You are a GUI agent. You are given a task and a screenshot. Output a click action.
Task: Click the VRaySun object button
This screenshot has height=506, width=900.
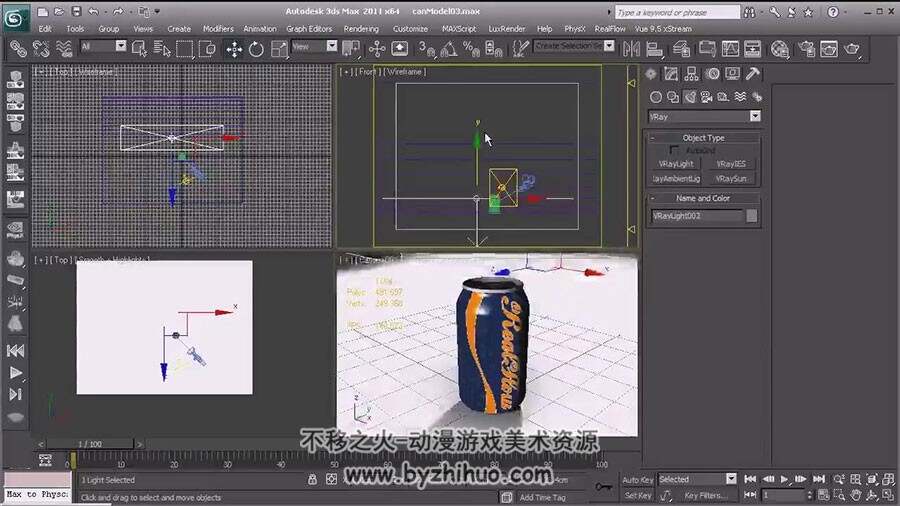(x=731, y=179)
